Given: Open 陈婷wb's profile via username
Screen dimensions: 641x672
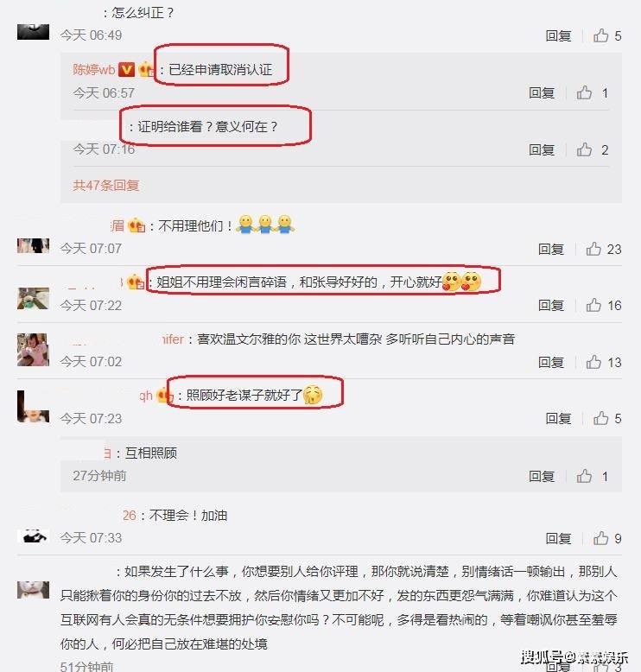Looking at the screenshot, I should [94, 69].
